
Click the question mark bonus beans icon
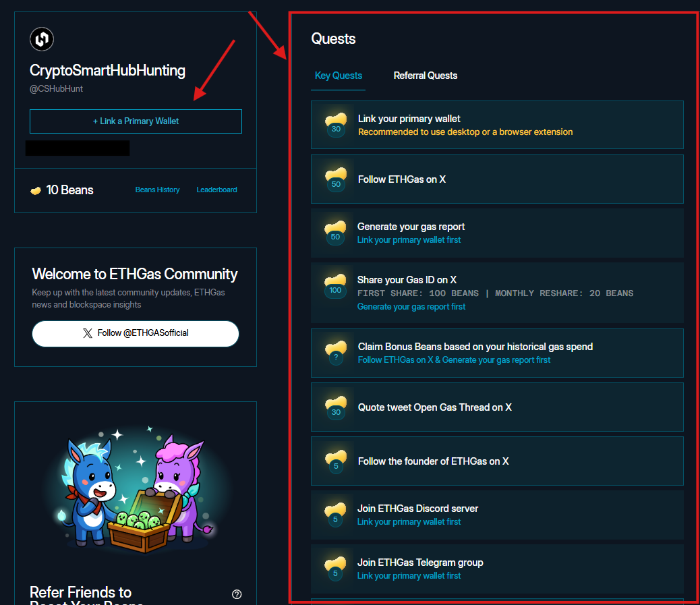[x=335, y=353]
